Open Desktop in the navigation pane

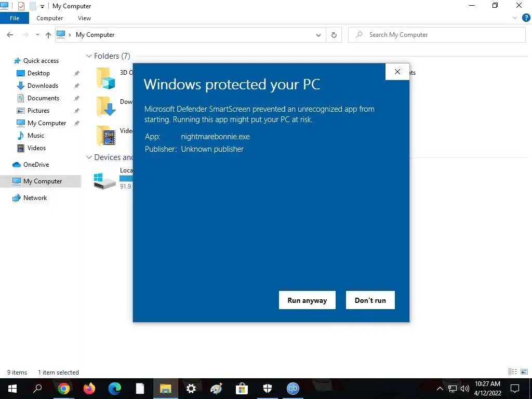tap(38, 73)
